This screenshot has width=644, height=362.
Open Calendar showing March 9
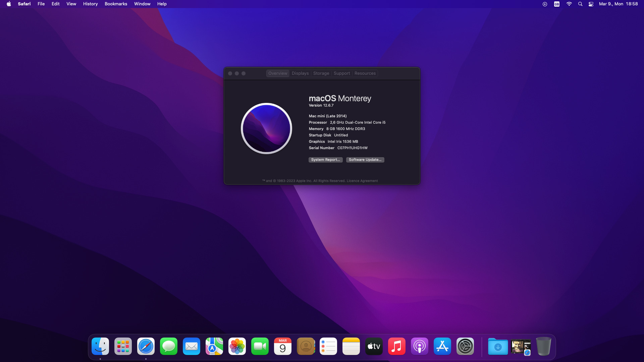click(x=282, y=346)
